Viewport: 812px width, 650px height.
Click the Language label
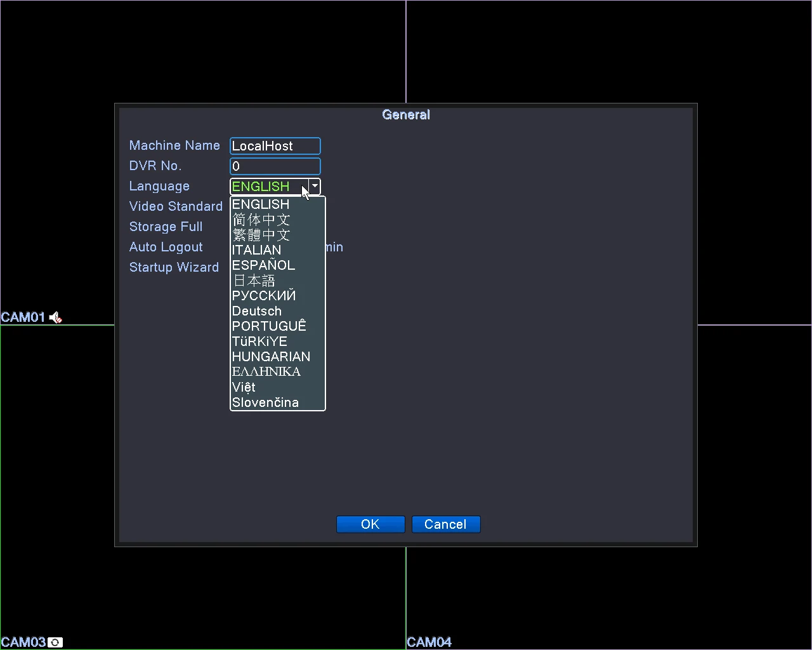pos(159,186)
